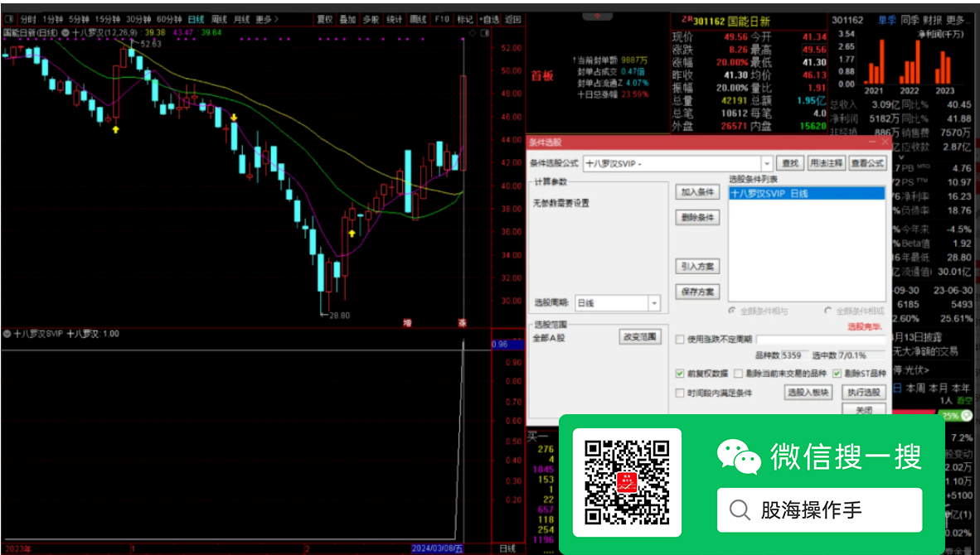The image size is (980, 555).
Task: Click the 复权 toolbar button
Action: click(x=324, y=19)
